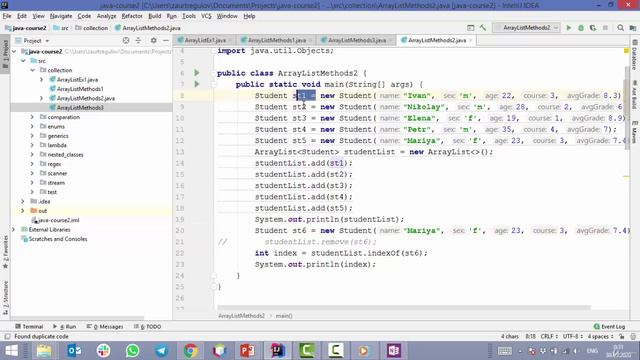
Task: Open Chrome from the taskbar
Action: point(190,351)
